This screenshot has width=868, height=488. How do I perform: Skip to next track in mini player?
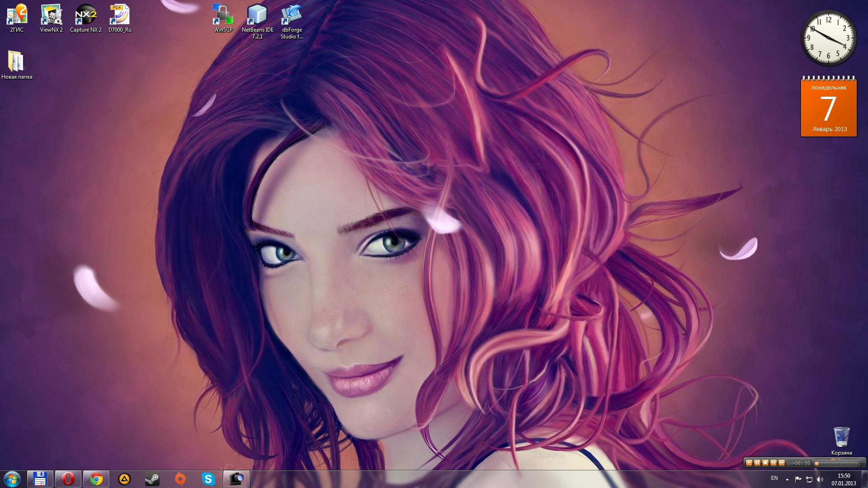click(x=782, y=463)
